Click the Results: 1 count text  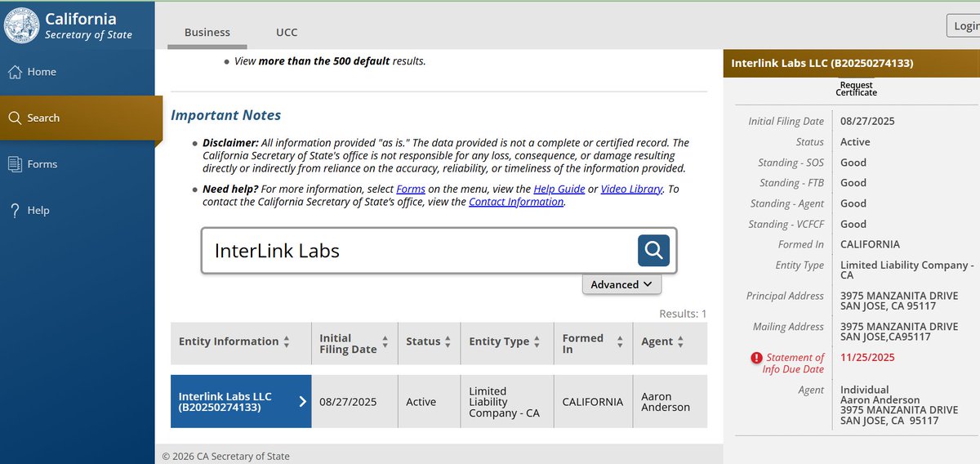tap(683, 314)
